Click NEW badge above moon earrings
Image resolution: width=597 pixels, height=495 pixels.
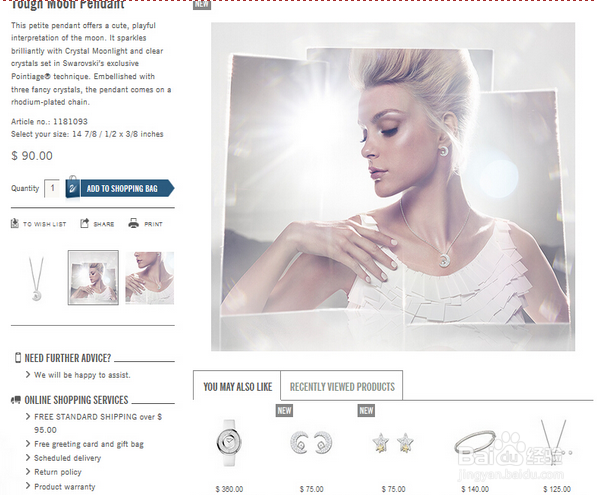pos(284,411)
